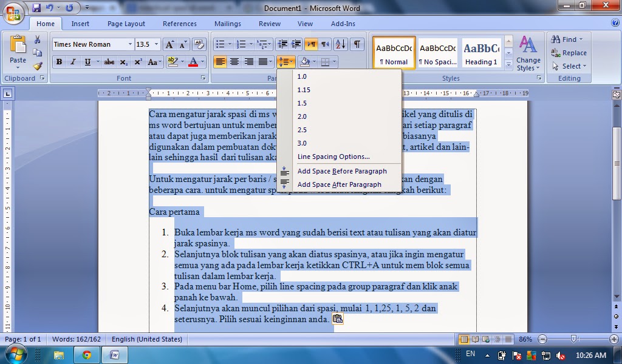Viewport: 622px width, 364px height.
Task: Open Word help question mark
Action: (615, 22)
